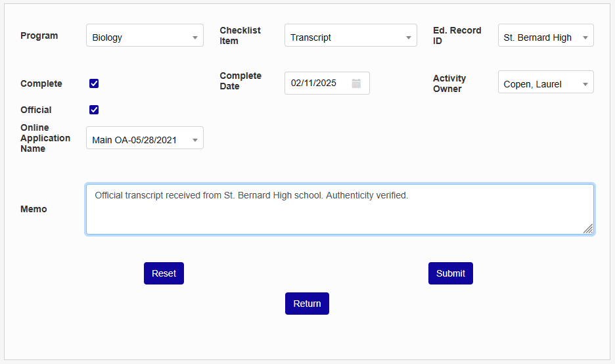Click the Program field label
The height and width of the screenshot is (364, 615).
[39, 35]
